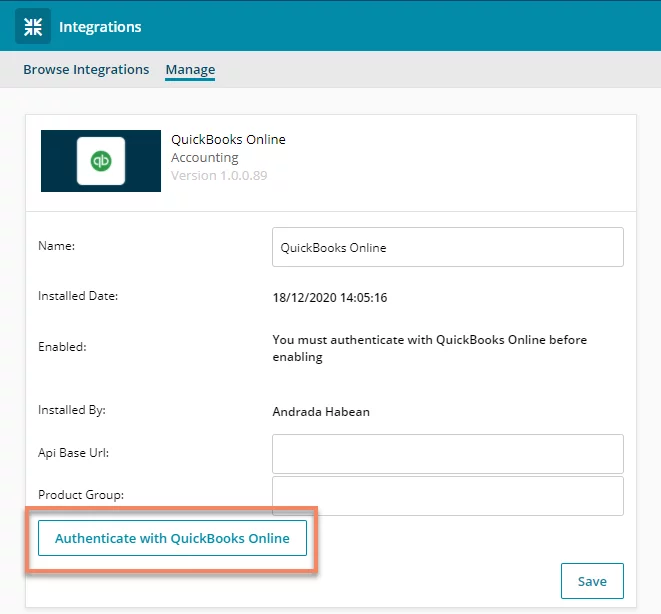This screenshot has width=661, height=614.
Task: Click the Integrations header title text
Action: (x=100, y=27)
